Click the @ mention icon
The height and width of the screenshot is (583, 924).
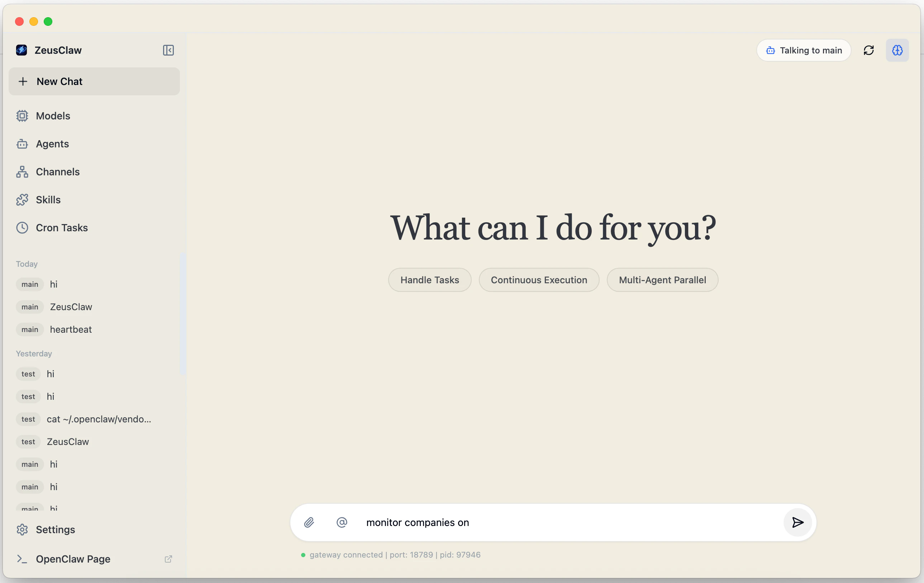pyautogui.click(x=342, y=522)
